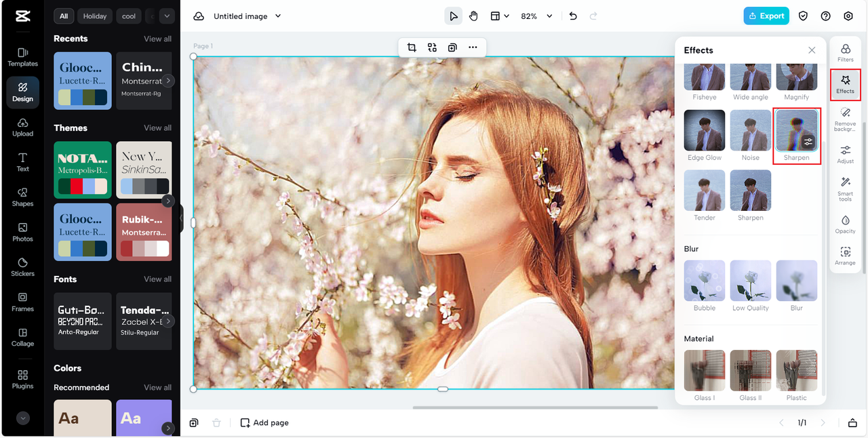Click the cloud save status icon
Screen dimensions: 868x438
[198, 16]
